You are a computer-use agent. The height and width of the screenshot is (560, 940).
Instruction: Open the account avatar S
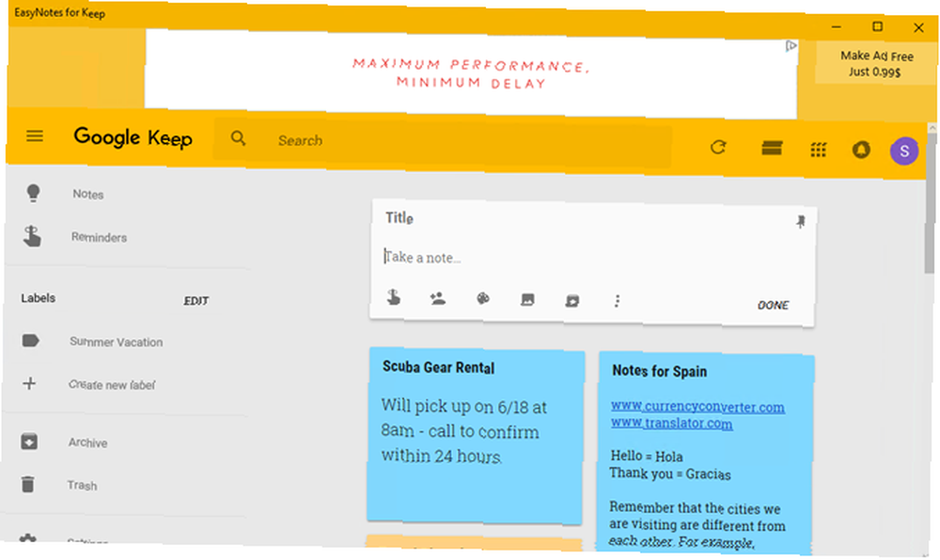click(x=904, y=151)
